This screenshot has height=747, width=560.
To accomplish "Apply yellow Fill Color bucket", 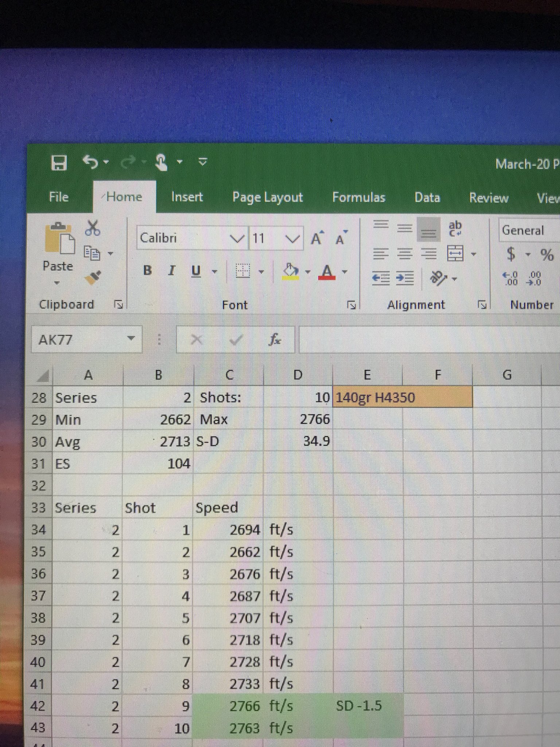I will coord(291,271).
